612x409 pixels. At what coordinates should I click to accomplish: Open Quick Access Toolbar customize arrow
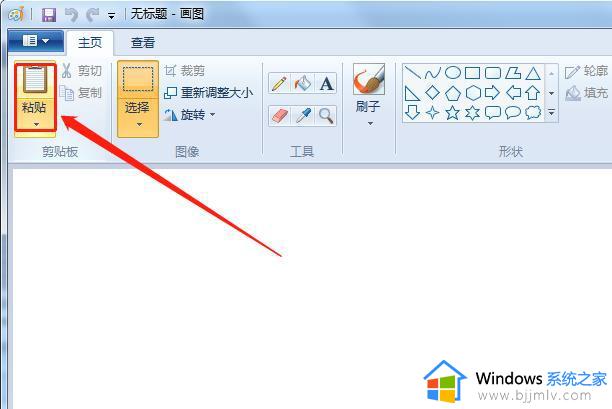[x=112, y=16]
